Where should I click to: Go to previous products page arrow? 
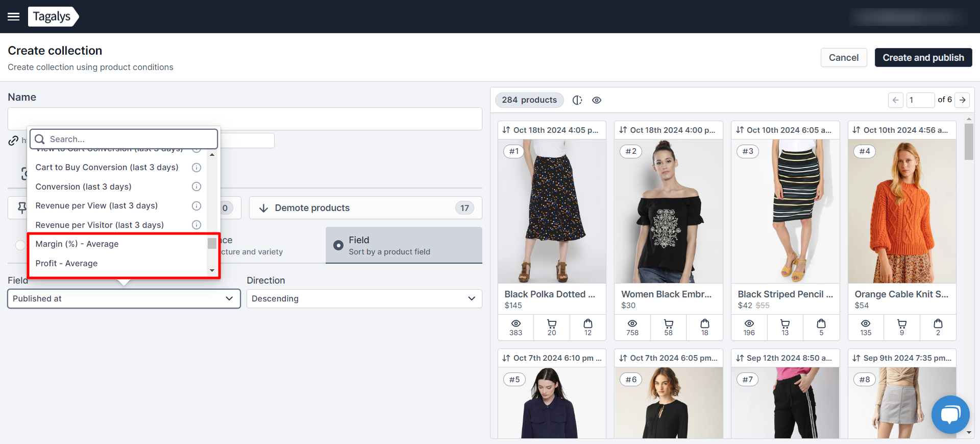[896, 100]
